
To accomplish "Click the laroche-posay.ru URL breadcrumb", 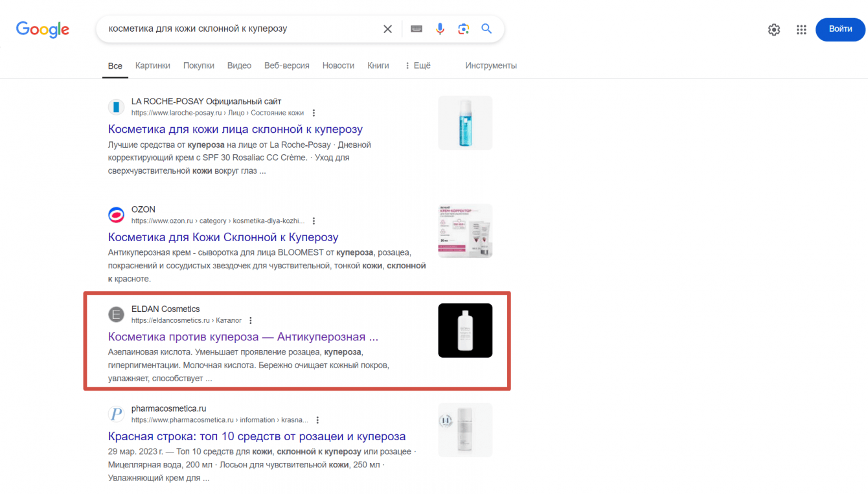I will pos(218,113).
